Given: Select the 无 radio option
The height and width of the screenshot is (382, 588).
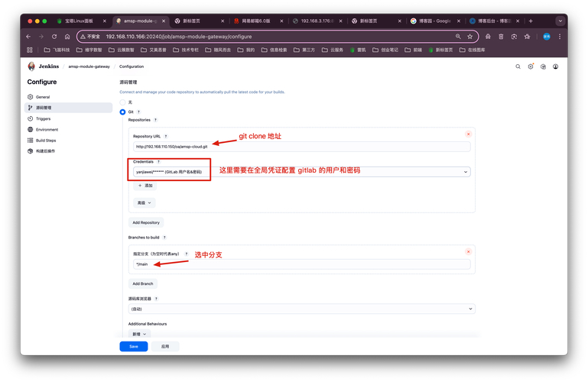Looking at the screenshot, I should (x=122, y=102).
